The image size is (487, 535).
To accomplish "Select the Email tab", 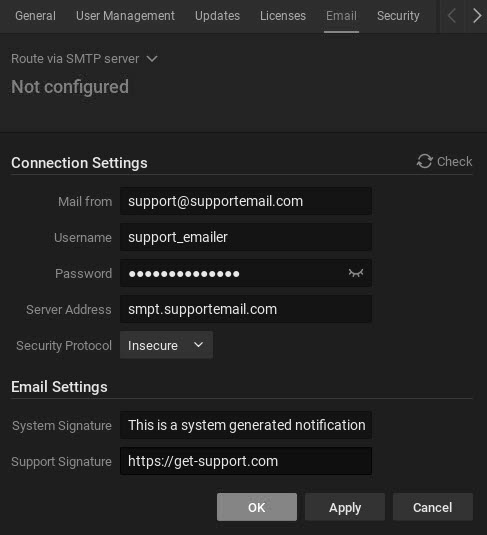I will (x=341, y=16).
